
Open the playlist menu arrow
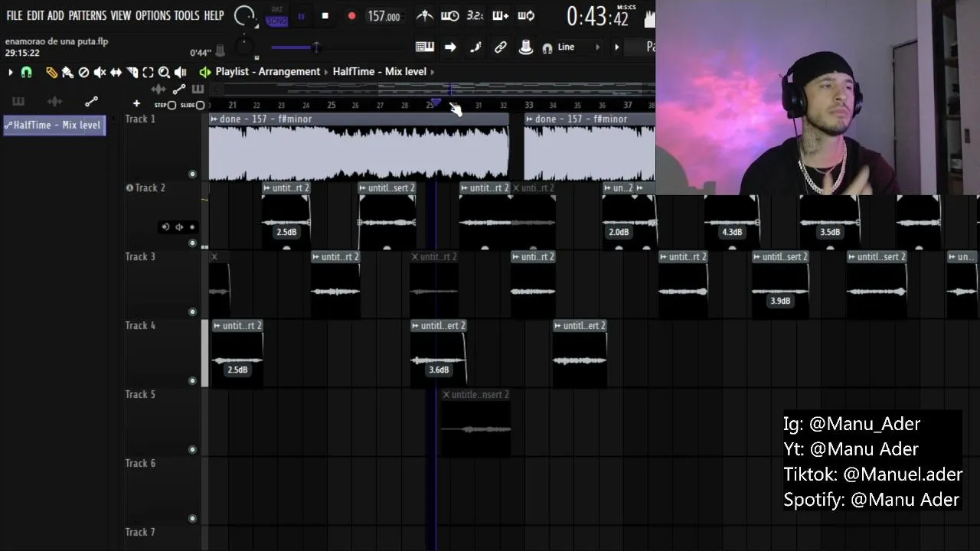pos(11,73)
